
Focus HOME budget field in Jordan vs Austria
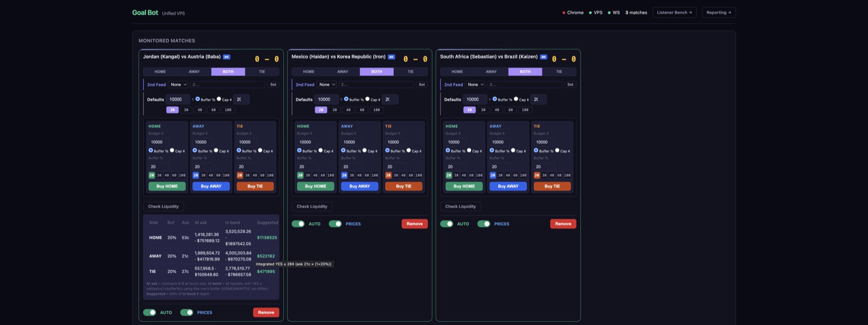(x=159, y=142)
